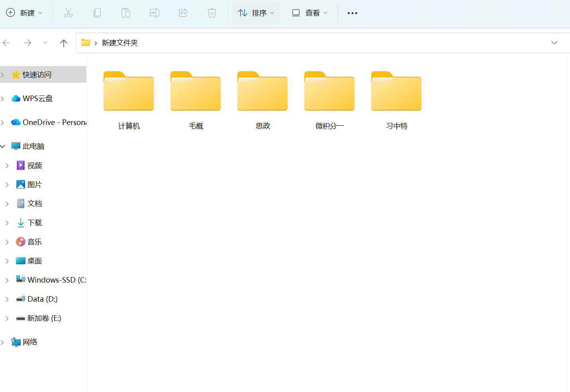Open the 查看 view options menu
Image resolution: width=570 pixels, height=392 pixels.
coord(310,13)
